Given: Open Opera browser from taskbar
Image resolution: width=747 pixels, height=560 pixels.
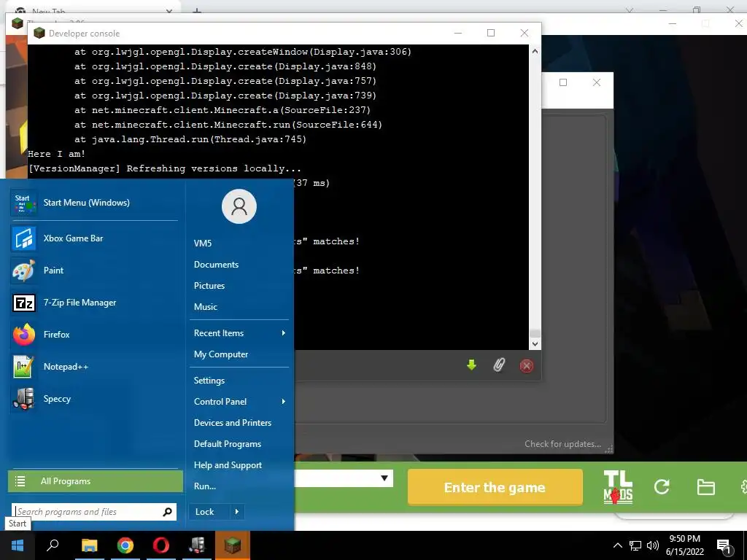Looking at the screenshot, I should 161,545.
